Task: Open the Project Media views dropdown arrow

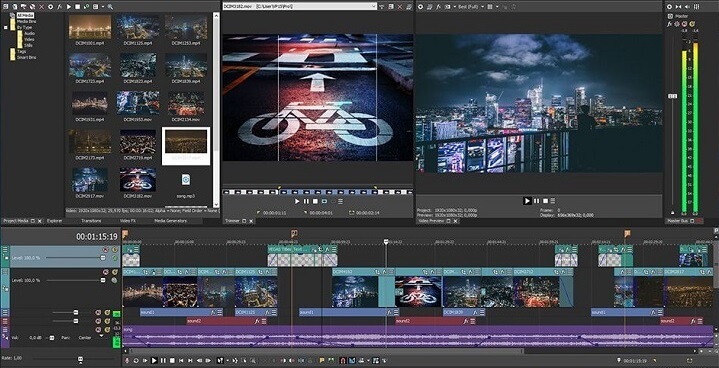Action: coord(102,7)
